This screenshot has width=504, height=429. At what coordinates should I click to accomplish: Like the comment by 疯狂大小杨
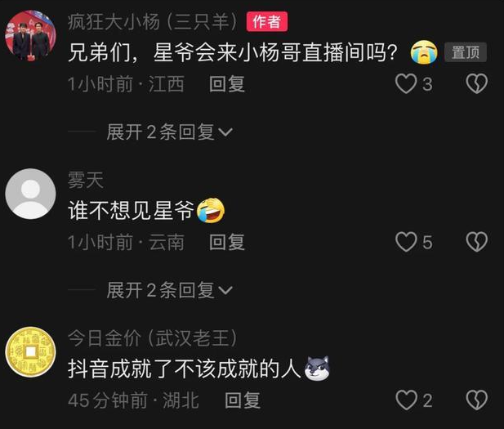coord(406,83)
